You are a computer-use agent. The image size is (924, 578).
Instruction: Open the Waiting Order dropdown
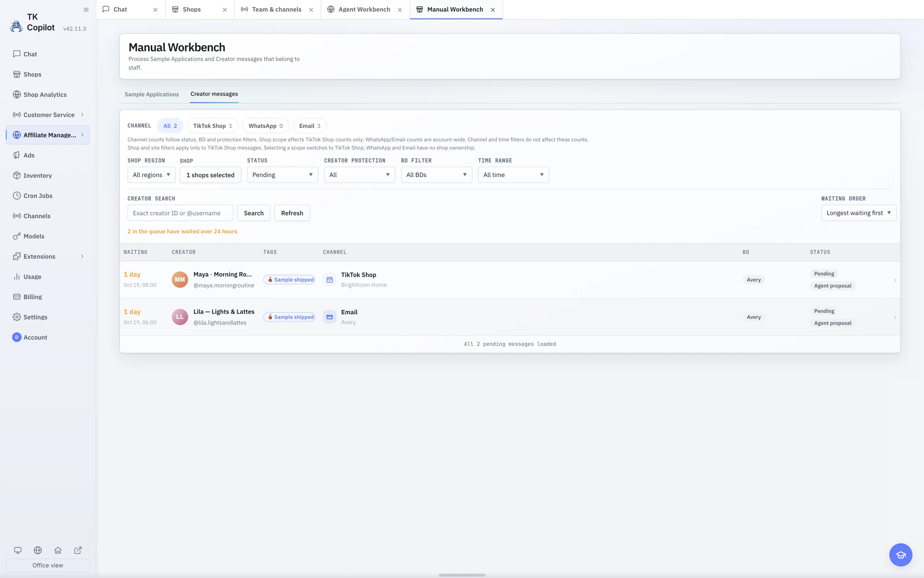[x=859, y=213]
